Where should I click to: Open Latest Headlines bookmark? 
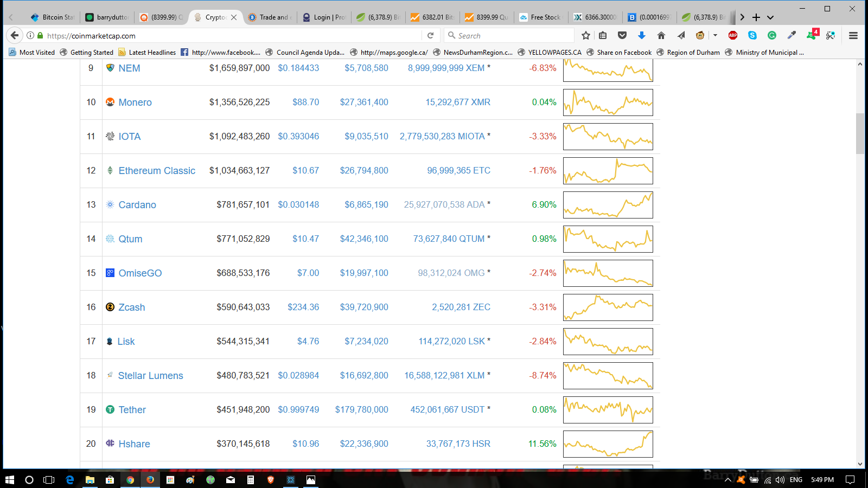point(147,53)
